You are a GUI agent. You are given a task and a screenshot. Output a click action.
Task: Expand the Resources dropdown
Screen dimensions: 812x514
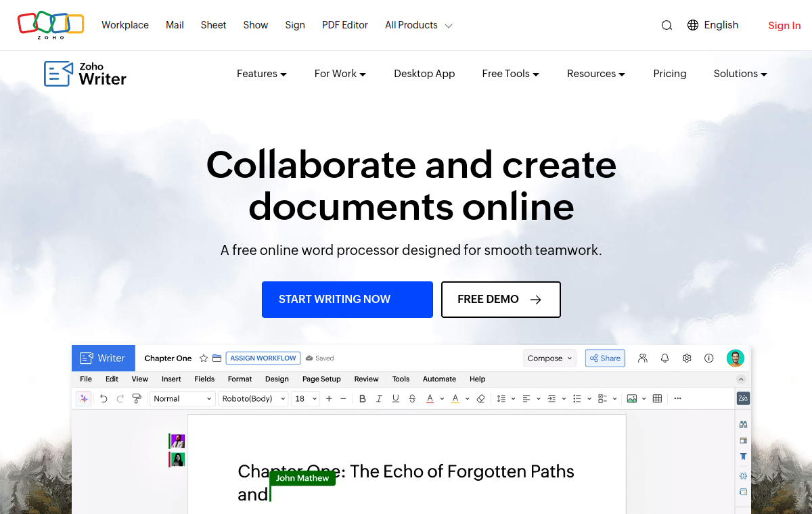click(596, 74)
